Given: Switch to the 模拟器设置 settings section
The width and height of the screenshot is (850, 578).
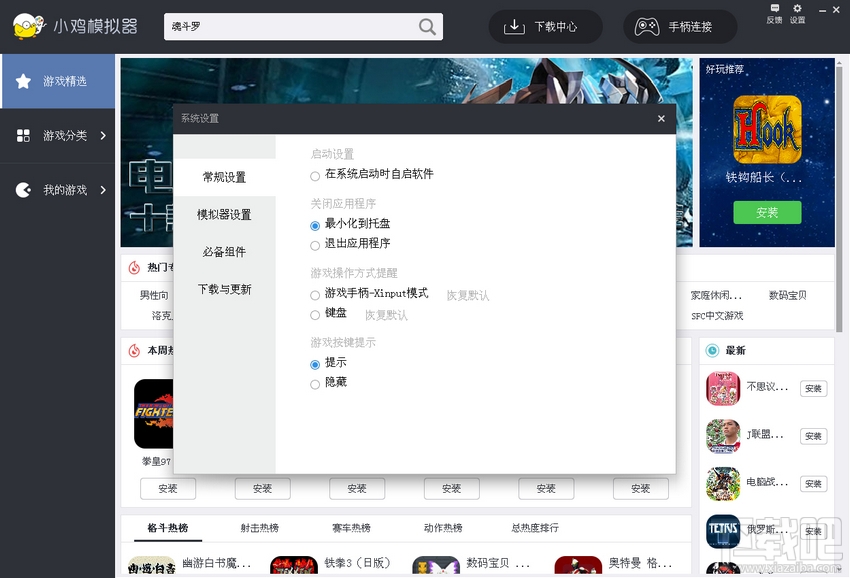Looking at the screenshot, I should [x=224, y=213].
